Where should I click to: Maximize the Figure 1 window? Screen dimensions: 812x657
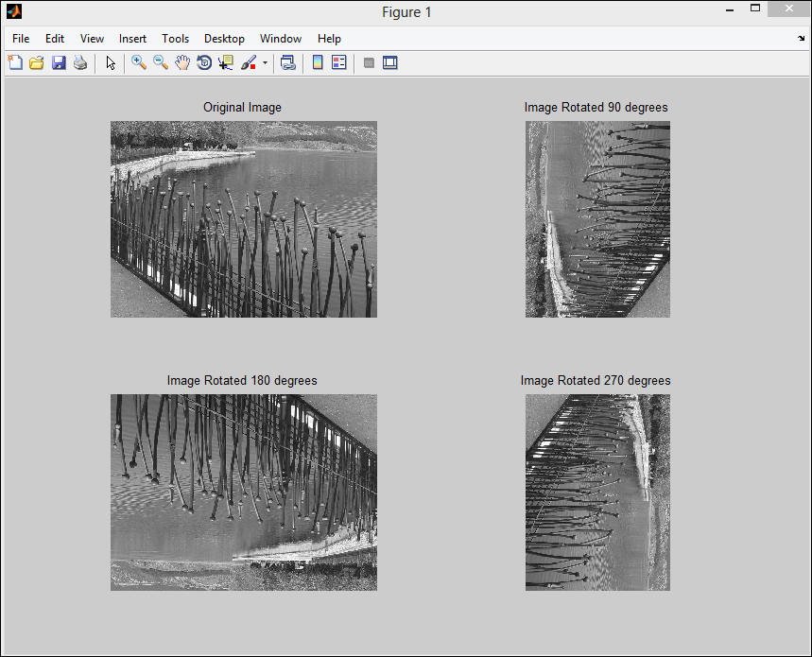tap(755, 9)
